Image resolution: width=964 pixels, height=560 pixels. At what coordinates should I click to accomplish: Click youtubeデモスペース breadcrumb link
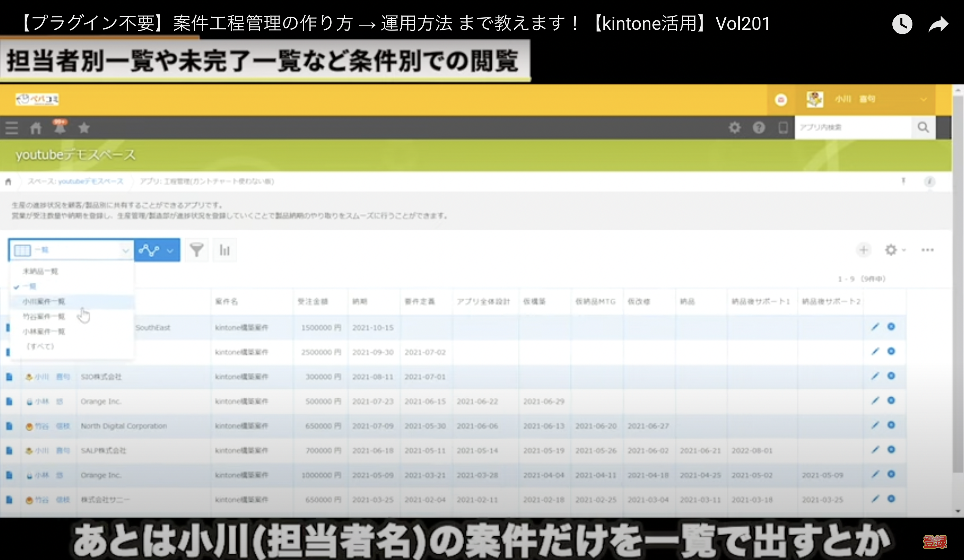[91, 181]
